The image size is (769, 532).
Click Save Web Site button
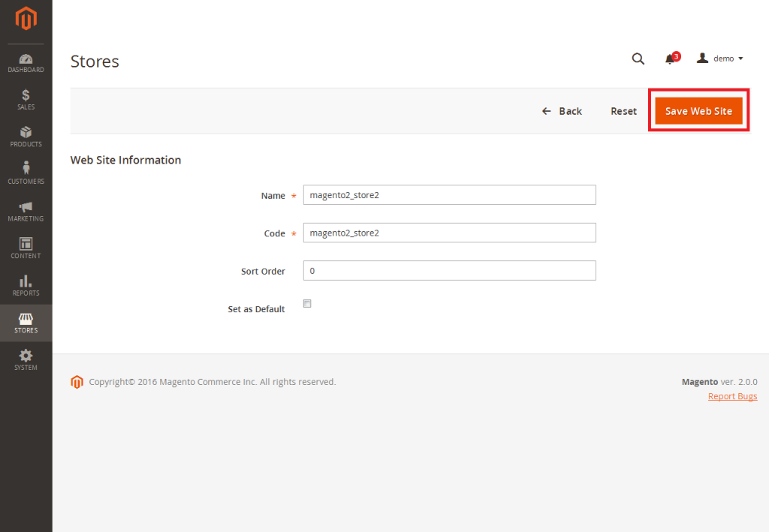click(x=698, y=111)
